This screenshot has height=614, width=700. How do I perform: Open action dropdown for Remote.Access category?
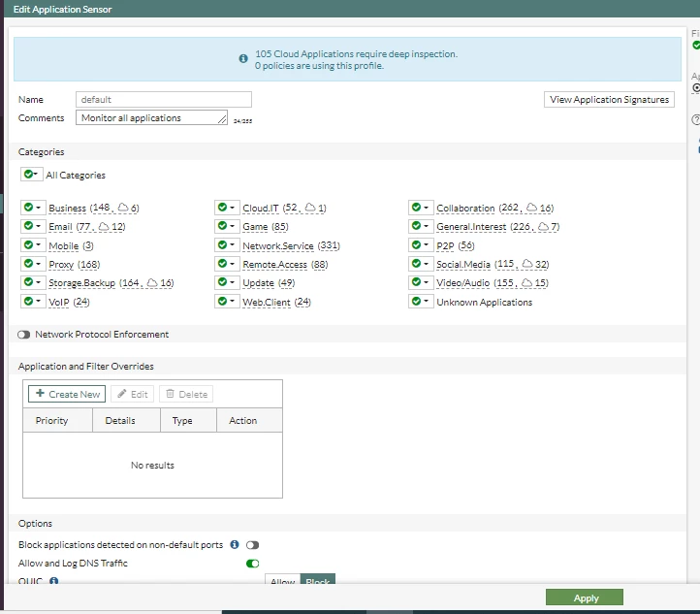coord(227,264)
